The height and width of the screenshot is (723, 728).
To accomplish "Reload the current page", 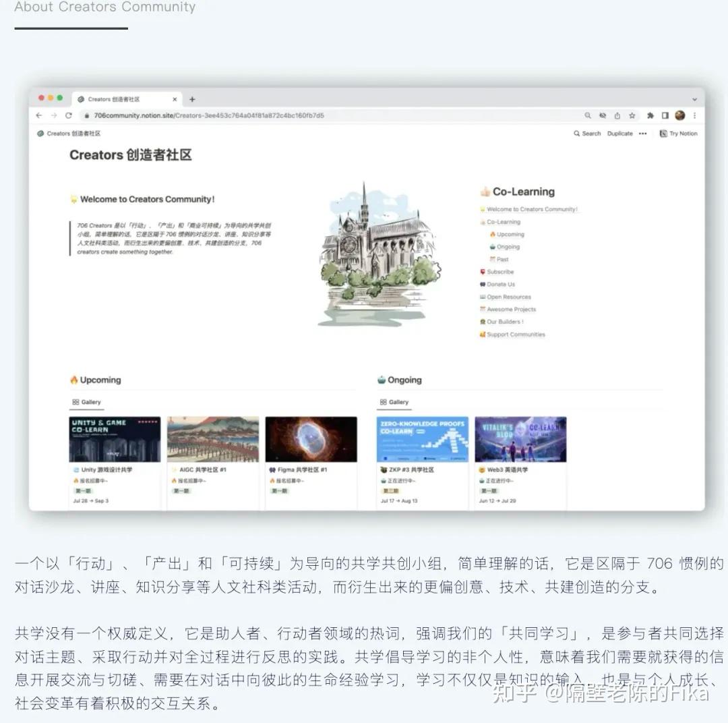I will tap(69, 115).
